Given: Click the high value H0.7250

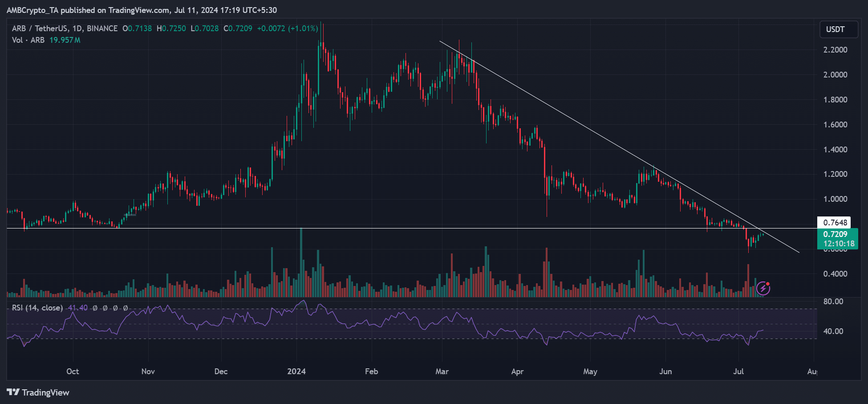Looking at the screenshot, I should coord(171,29).
